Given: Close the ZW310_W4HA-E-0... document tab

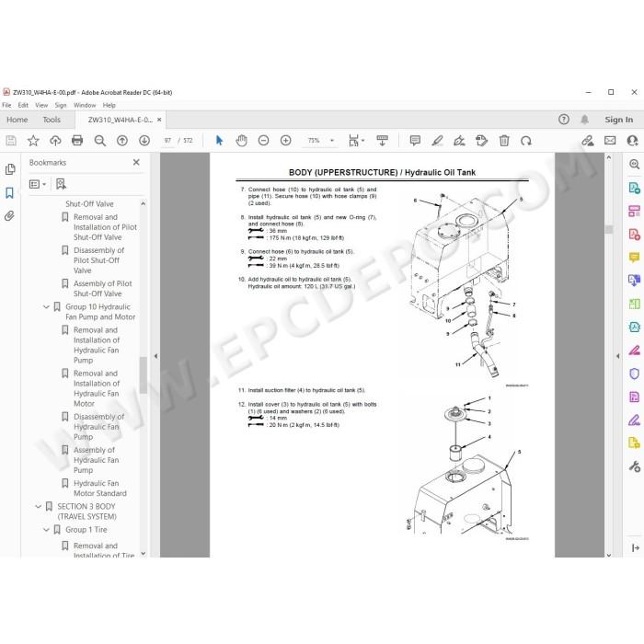Looking at the screenshot, I should pyautogui.click(x=159, y=120).
